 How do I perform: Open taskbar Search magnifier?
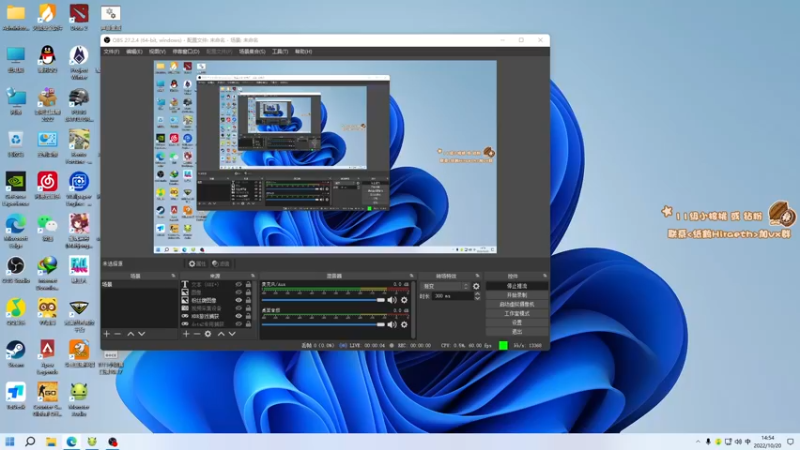(30, 441)
